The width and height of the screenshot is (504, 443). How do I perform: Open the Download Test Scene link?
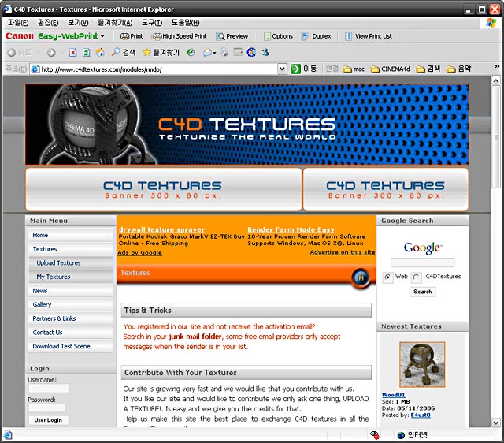tap(61, 347)
